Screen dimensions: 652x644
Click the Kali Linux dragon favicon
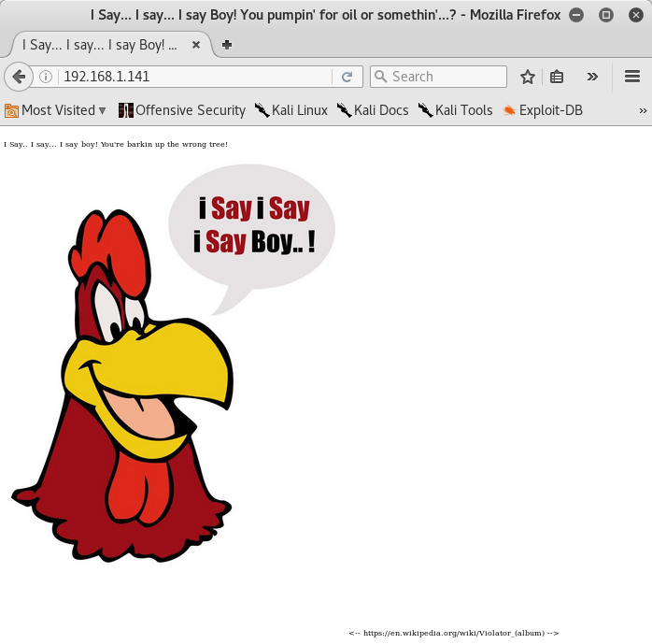click(x=262, y=110)
